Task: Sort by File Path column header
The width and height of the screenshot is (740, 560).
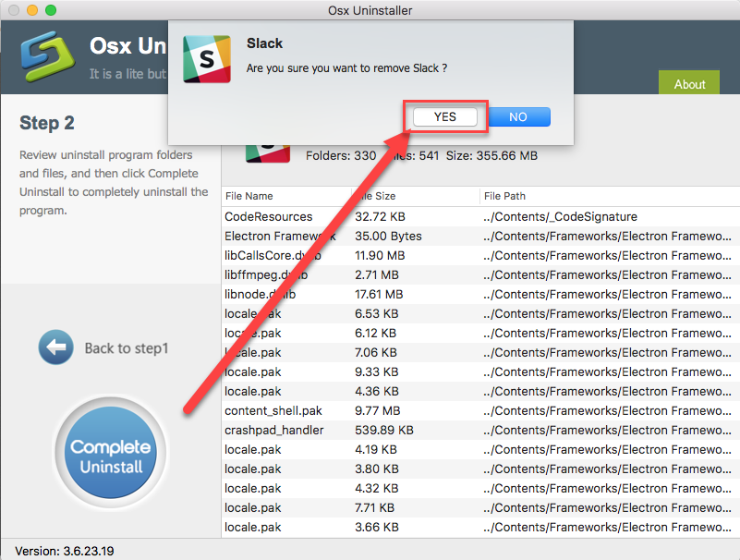Action: click(x=504, y=196)
